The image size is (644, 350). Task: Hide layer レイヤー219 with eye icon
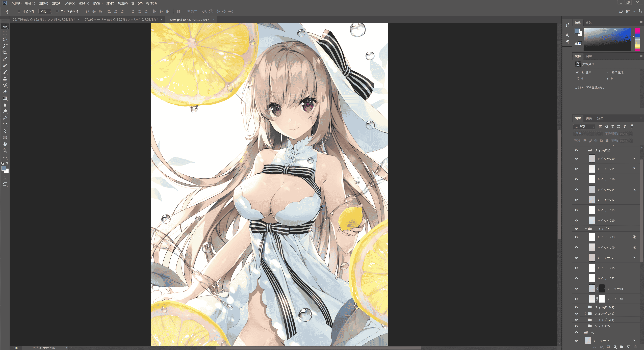coord(576,158)
